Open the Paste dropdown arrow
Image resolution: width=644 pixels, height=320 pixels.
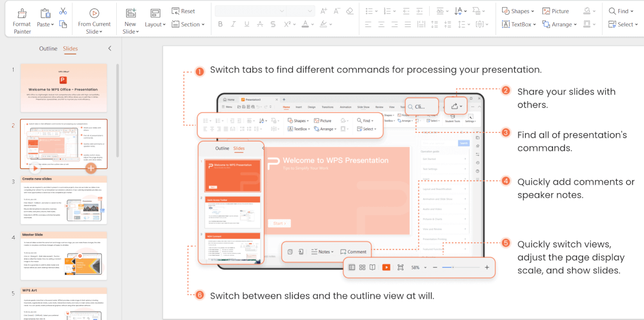(52, 25)
